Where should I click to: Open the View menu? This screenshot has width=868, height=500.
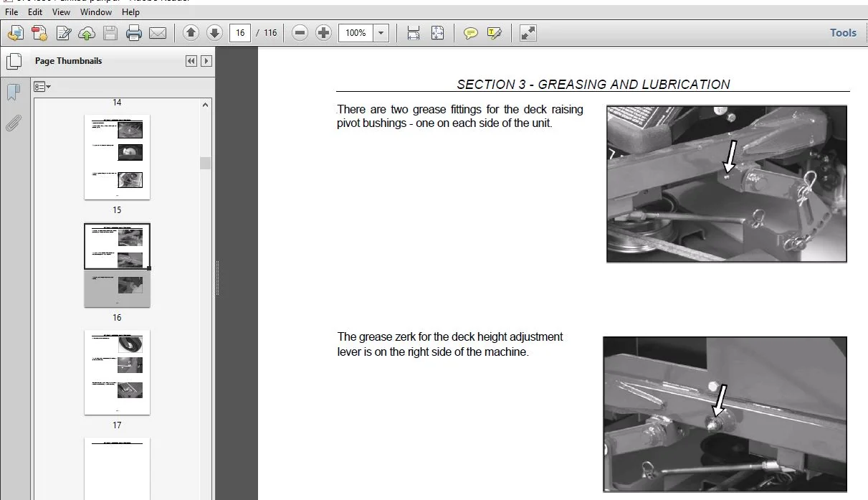click(x=62, y=12)
